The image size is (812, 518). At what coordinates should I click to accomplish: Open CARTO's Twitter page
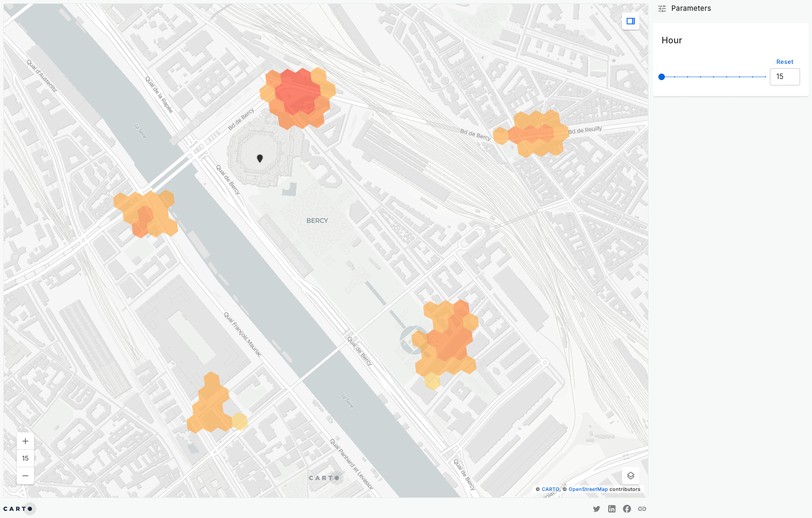pyautogui.click(x=596, y=509)
